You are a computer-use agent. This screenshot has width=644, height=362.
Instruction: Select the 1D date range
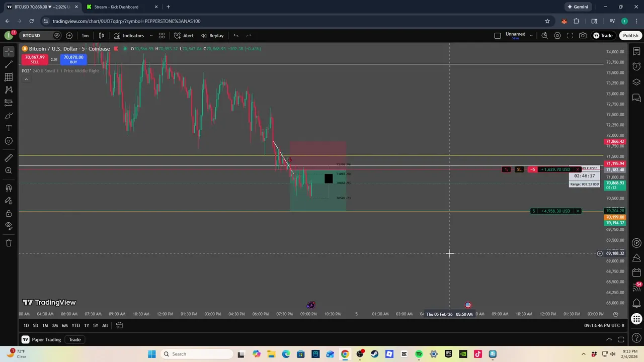pos(26,326)
